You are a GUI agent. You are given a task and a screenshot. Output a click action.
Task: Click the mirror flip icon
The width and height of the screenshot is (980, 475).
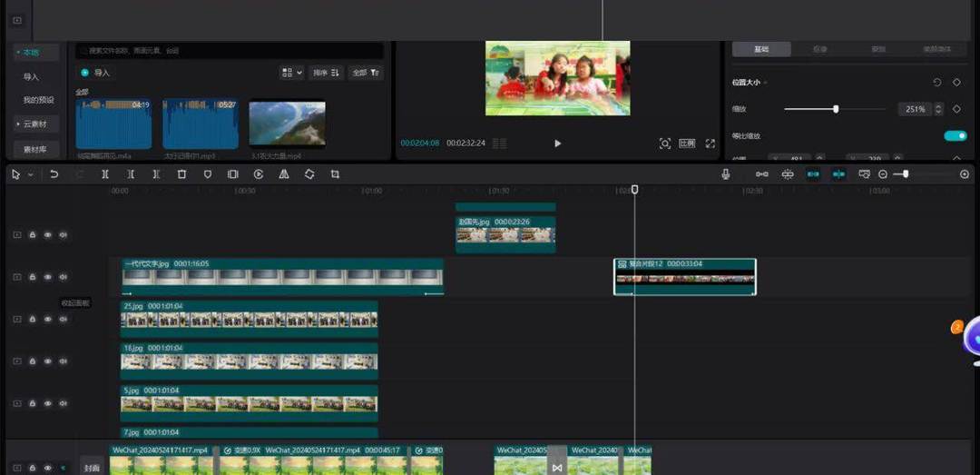coord(284,174)
